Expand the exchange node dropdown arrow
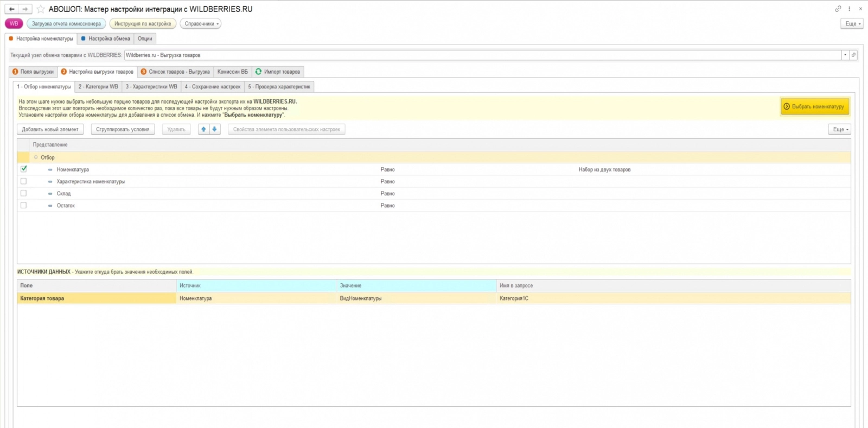Viewport: 868px width, 428px height. click(845, 55)
